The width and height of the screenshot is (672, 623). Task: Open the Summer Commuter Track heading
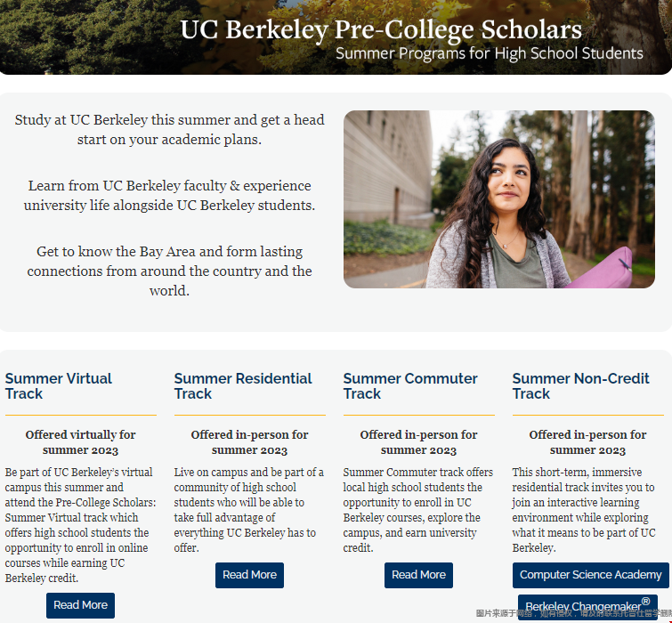(x=410, y=386)
